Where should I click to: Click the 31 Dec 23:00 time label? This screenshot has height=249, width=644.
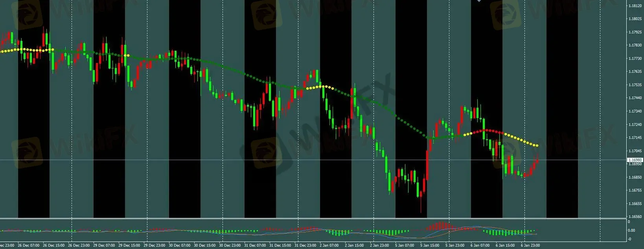pyautogui.click(x=306, y=245)
